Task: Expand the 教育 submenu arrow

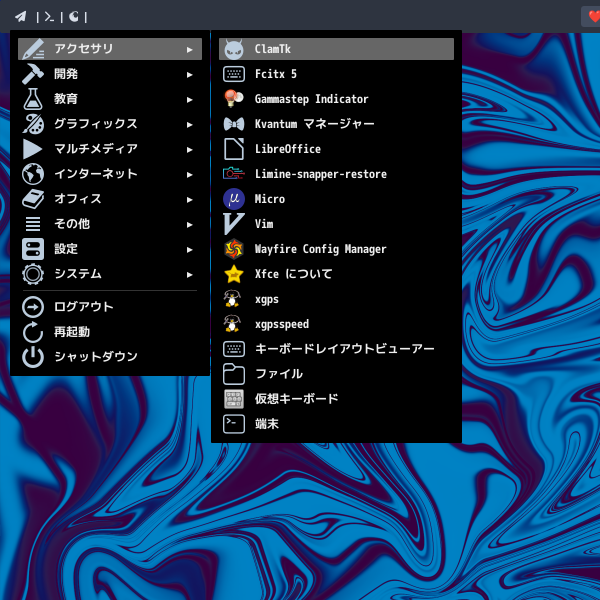Action: [x=189, y=99]
